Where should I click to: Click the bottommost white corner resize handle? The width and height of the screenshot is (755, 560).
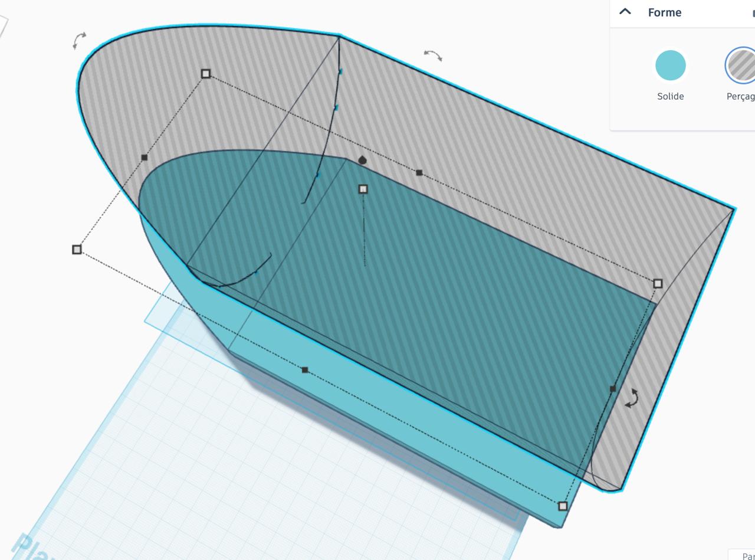[563, 506]
